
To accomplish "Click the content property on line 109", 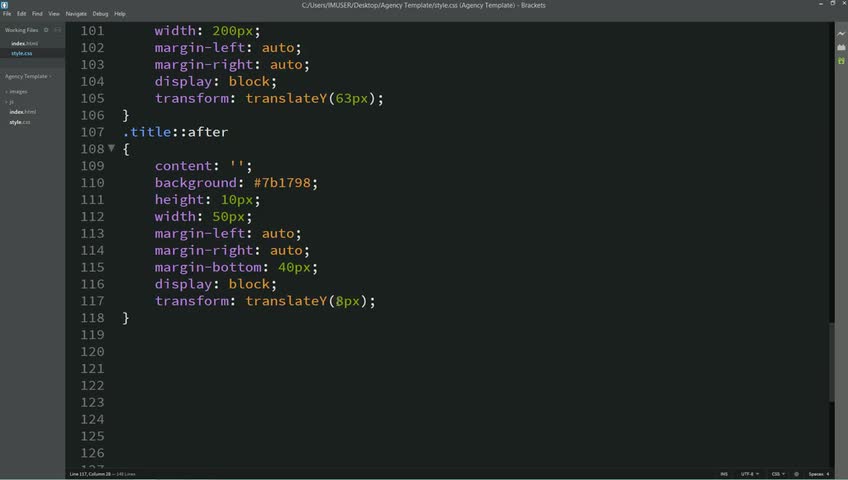I will click(184, 166).
